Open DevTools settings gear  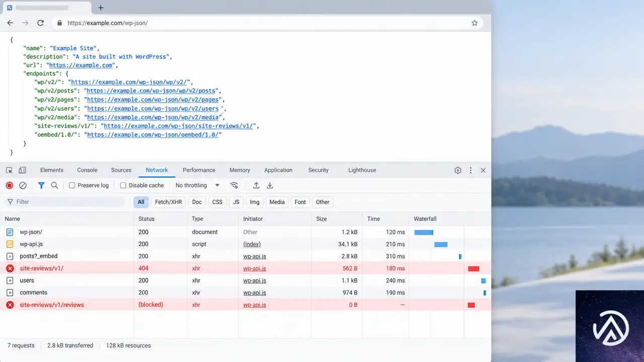tap(458, 170)
